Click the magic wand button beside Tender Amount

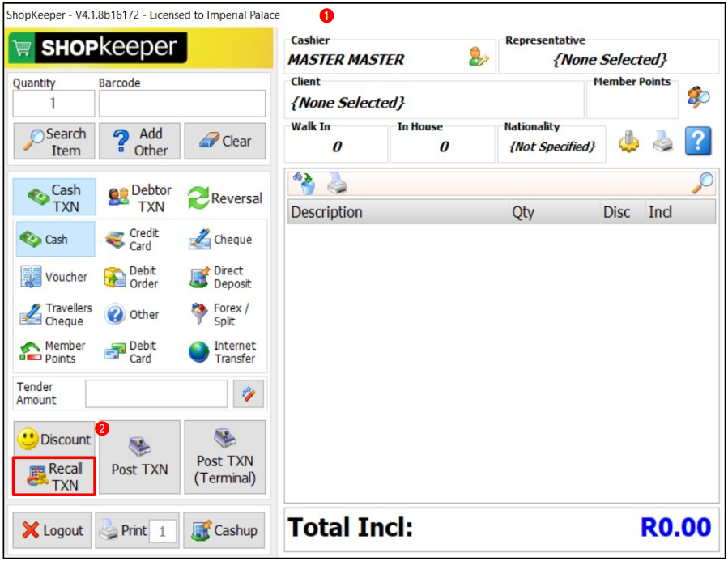pos(249,394)
